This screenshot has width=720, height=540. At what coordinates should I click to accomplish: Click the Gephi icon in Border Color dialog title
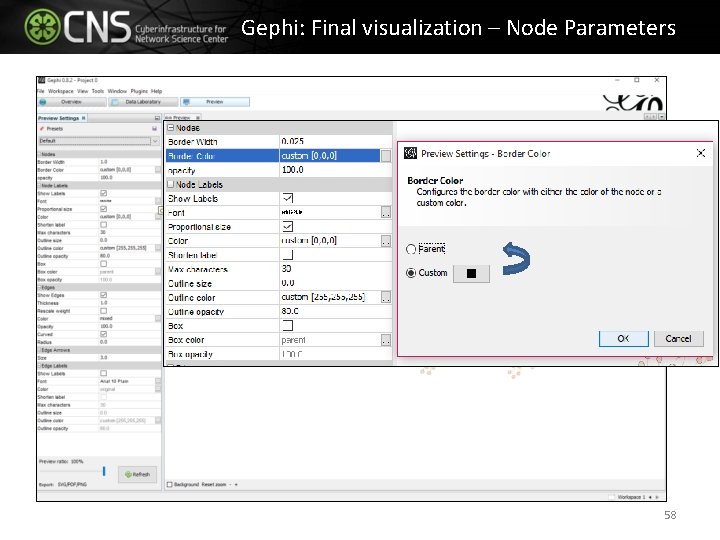click(x=411, y=153)
